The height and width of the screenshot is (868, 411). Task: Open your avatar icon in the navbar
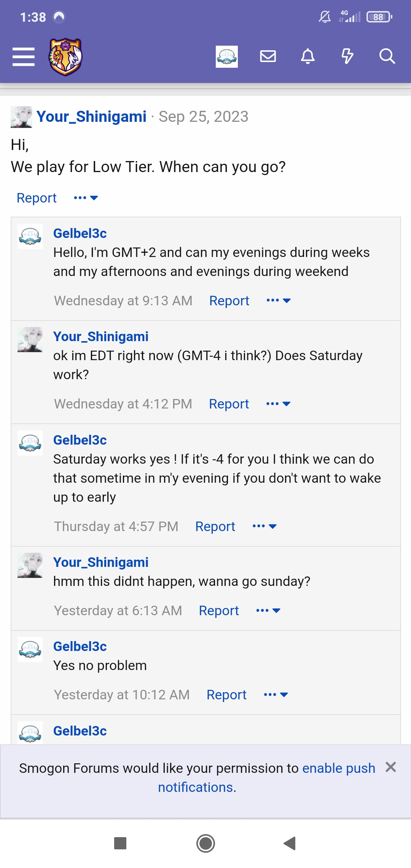click(226, 56)
